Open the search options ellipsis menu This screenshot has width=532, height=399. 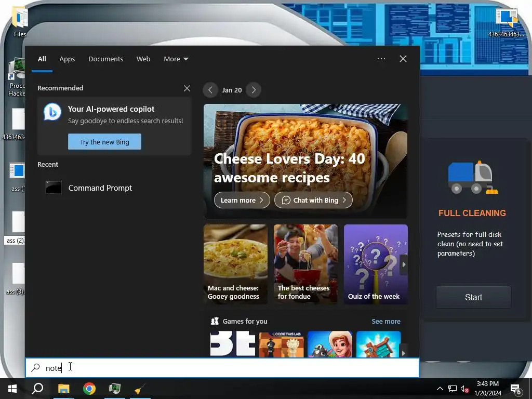pyautogui.click(x=381, y=59)
